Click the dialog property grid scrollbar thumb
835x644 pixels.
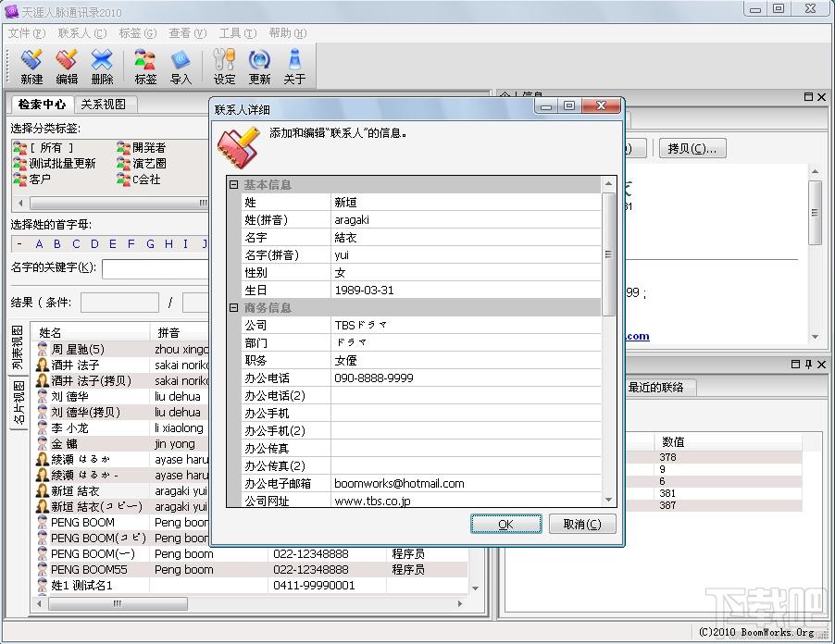click(x=608, y=254)
